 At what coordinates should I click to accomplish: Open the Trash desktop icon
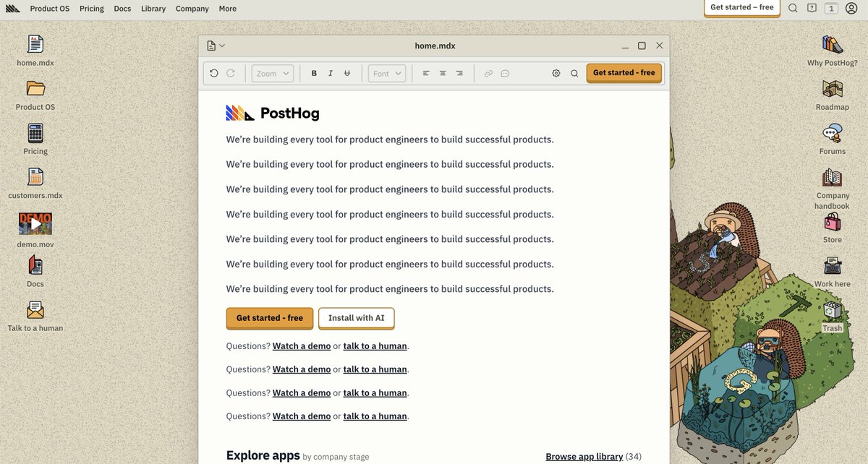833,311
